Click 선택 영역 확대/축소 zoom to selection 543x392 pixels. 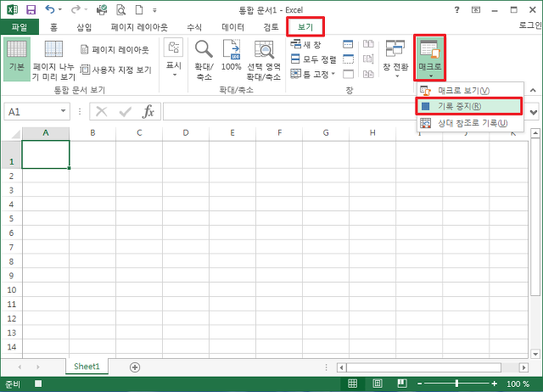264,60
